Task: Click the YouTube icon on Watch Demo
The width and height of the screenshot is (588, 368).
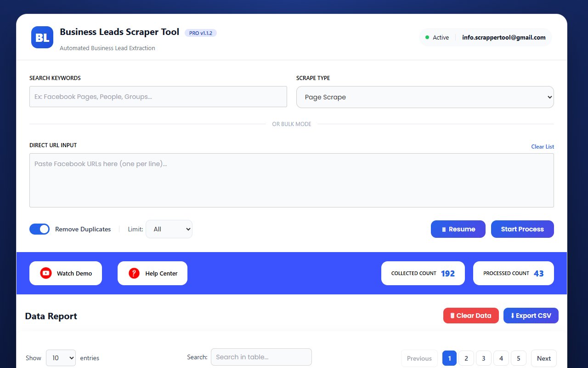Action: click(x=46, y=273)
